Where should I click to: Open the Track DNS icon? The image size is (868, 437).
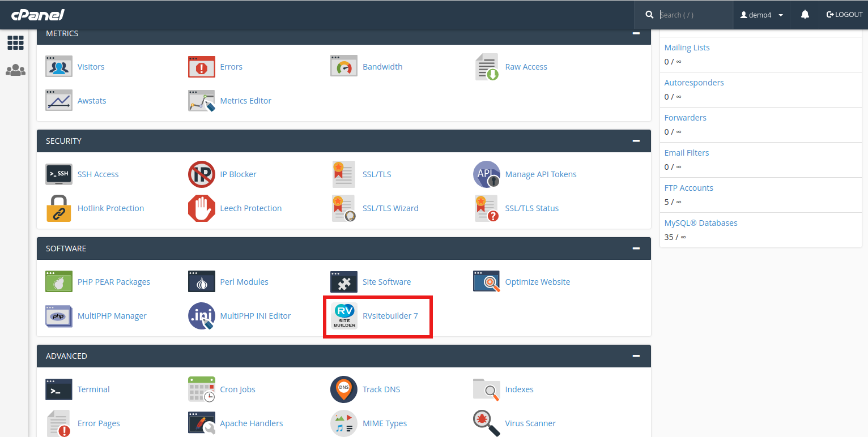(344, 389)
